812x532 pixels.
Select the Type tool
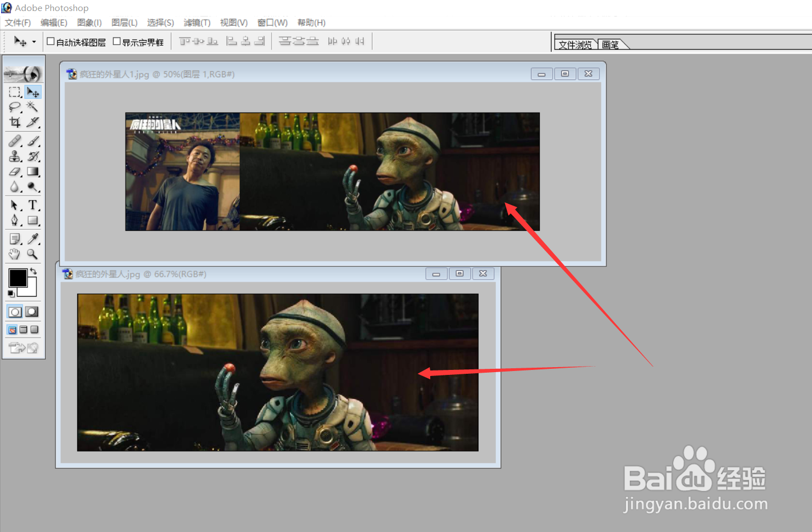[33, 205]
